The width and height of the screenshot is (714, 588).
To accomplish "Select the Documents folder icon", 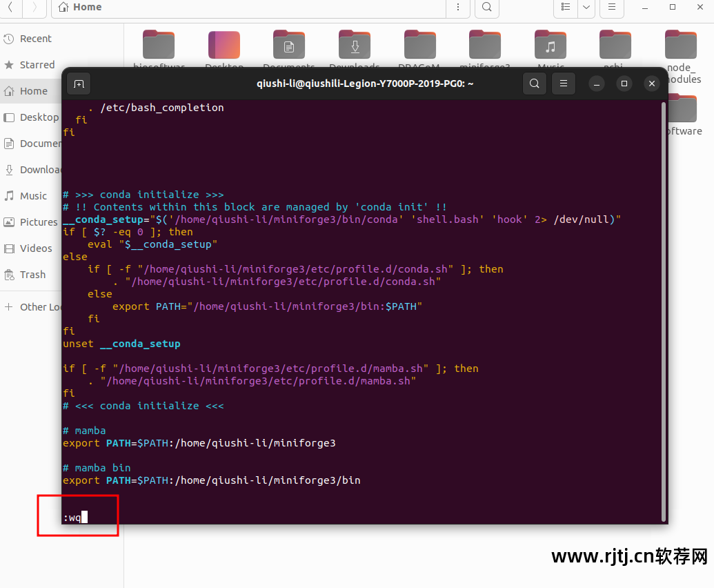I will tap(289, 45).
